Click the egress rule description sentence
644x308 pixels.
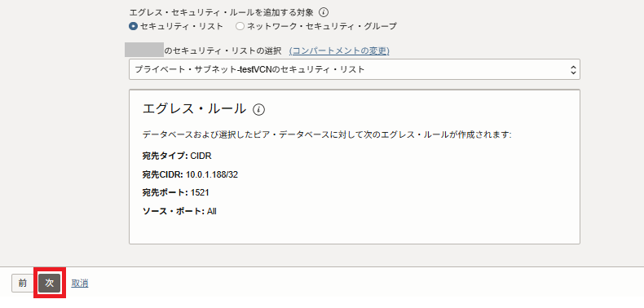[327, 134]
